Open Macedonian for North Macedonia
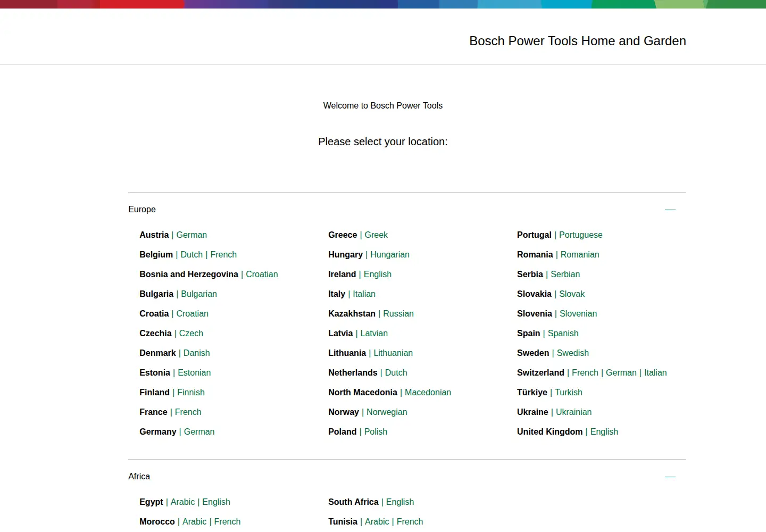The width and height of the screenshot is (766, 532). click(x=428, y=393)
